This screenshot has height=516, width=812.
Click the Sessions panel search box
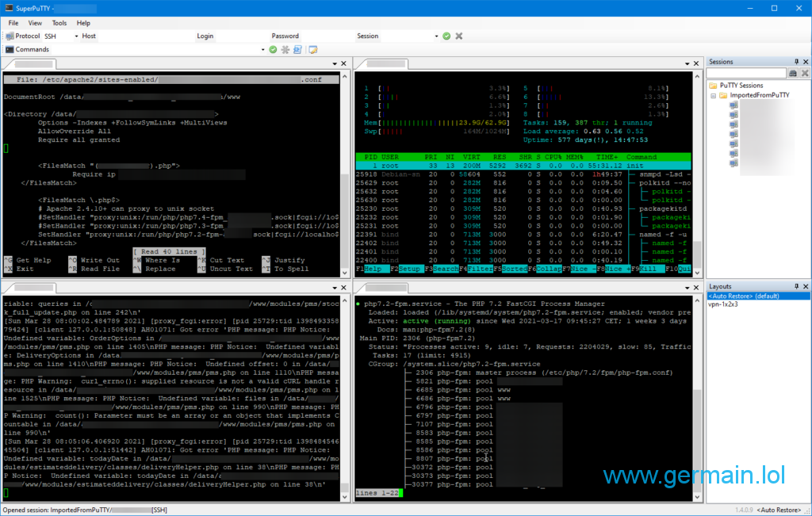746,73
